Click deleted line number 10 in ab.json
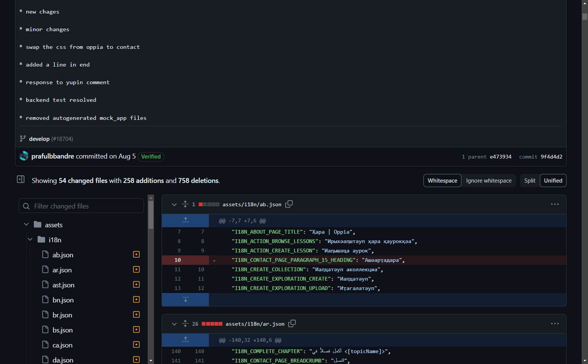 point(177,260)
